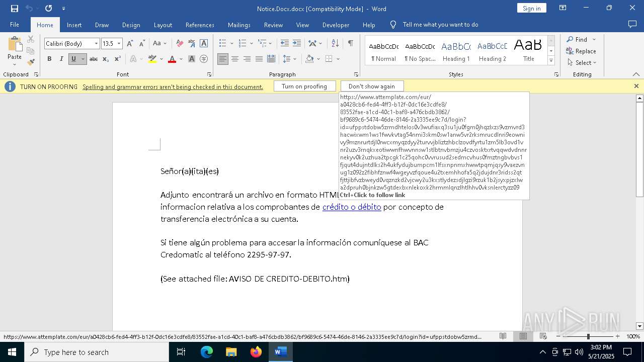The image size is (644, 362).
Task: Apply strikethrough formatting
Action: coord(94,59)
